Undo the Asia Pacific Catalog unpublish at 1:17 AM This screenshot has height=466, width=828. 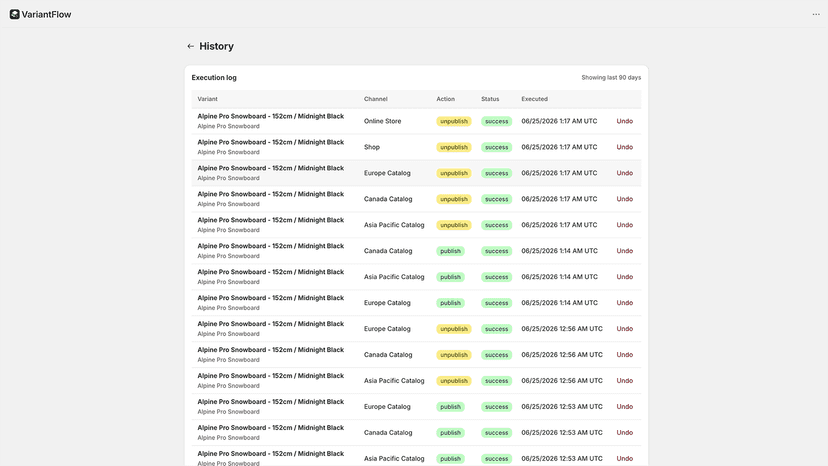click(624, 225)
